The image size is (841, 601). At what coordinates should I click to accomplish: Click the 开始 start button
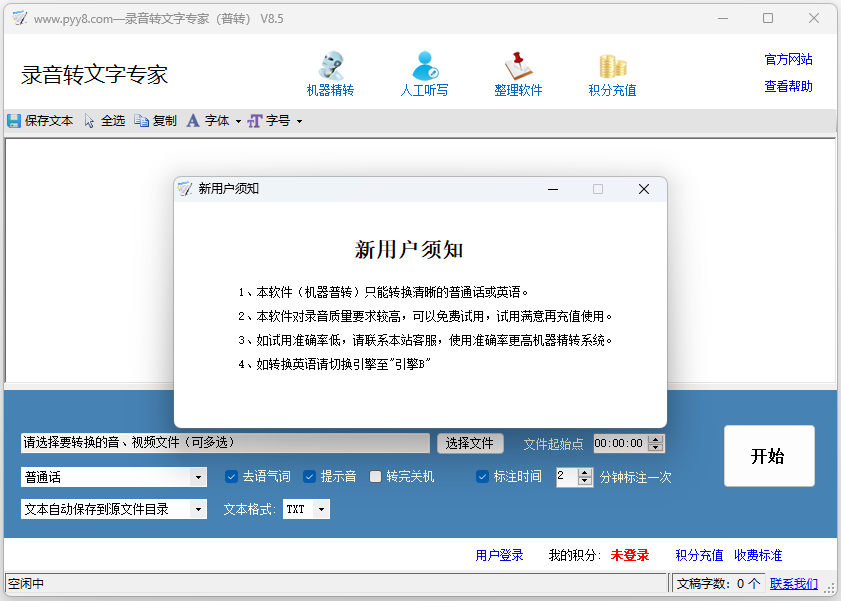[x=769, y=456]
